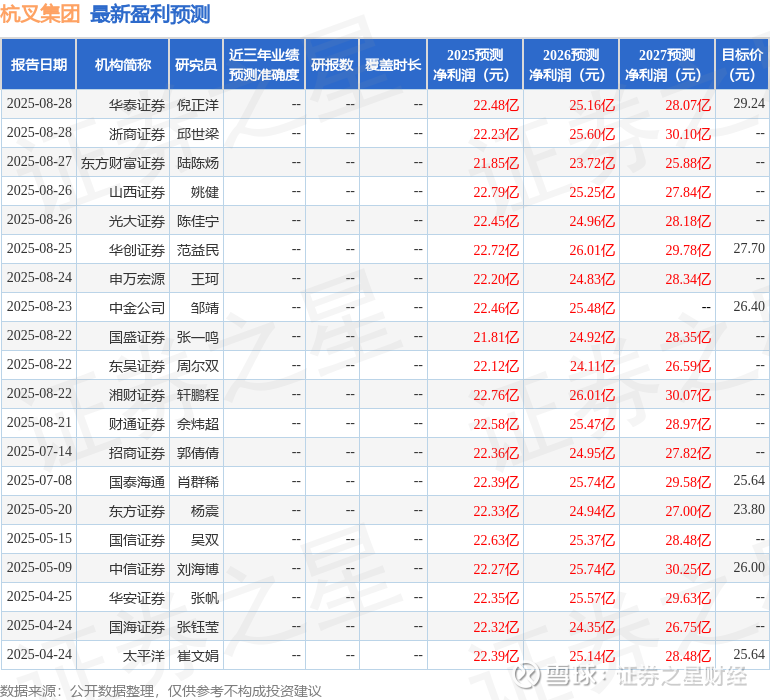
Task: Click target price 26.40
Action: click(x=749, y=306)
